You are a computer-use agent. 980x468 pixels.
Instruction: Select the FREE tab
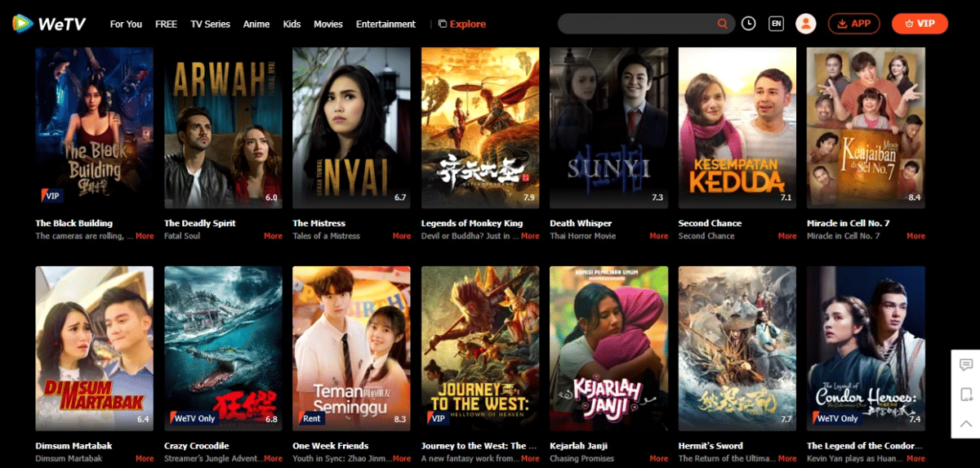click(x=166, y=24)
